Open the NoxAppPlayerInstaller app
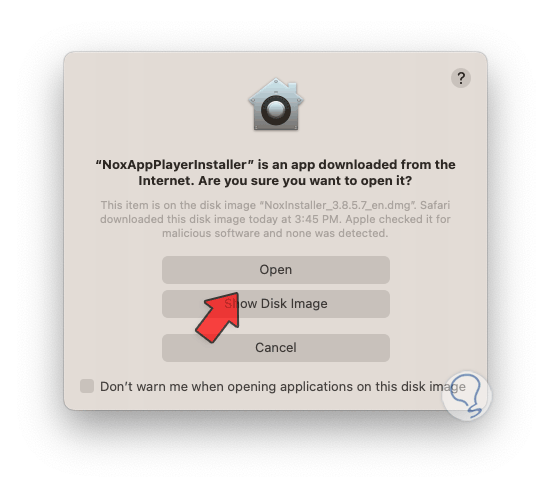552x498 pixels. tap(276, 270)
